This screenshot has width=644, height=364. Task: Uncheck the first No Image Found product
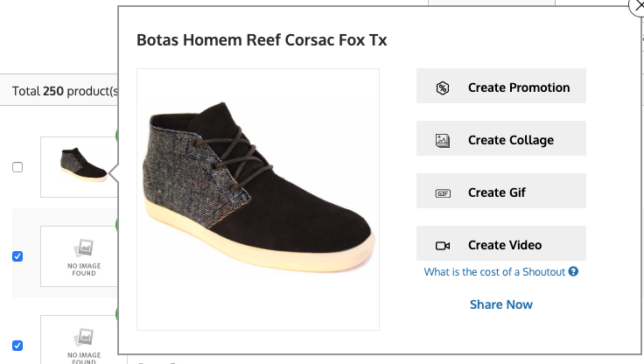point(17,256)
